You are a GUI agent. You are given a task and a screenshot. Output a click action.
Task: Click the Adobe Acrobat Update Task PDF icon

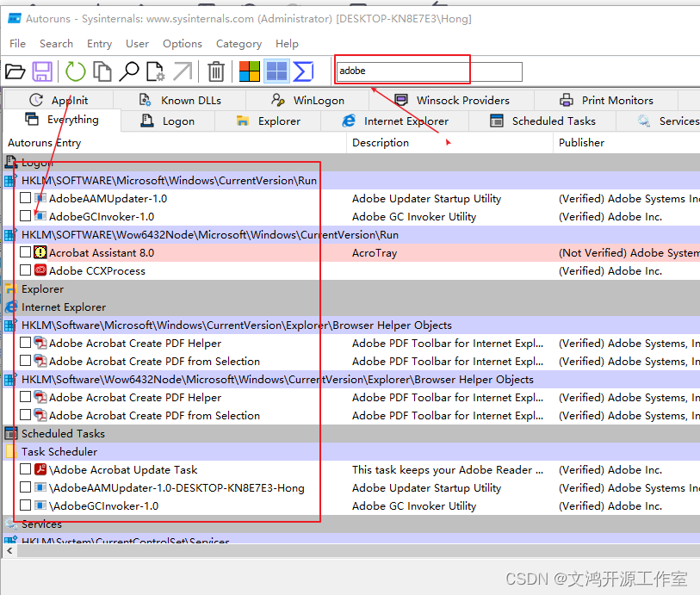[x=40, y=469]
